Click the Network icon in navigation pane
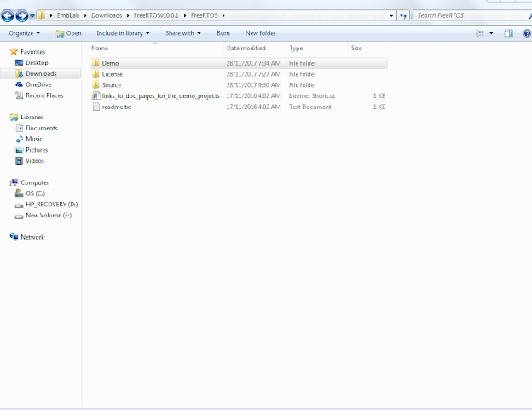Screen dimensions: 532x410 [x=14, y=237]
